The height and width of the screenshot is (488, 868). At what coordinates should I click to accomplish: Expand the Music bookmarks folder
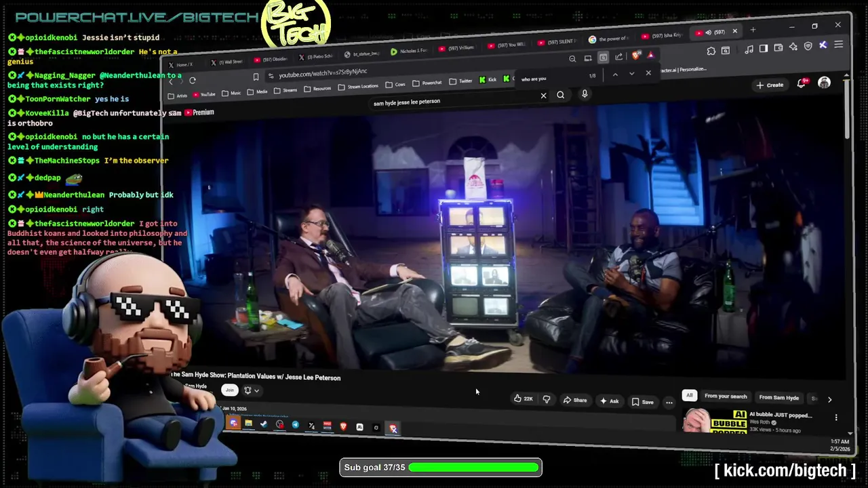pyautogui.click(x=231, y=93)
